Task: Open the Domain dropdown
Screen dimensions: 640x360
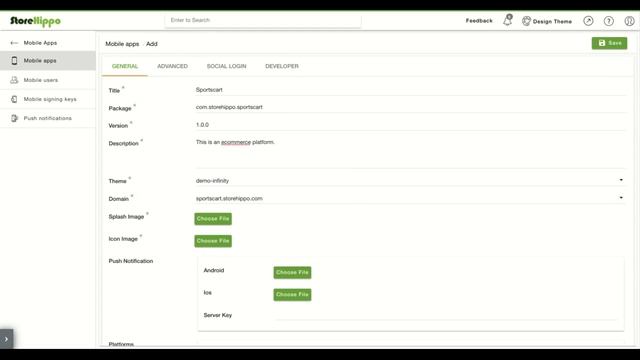Action: tap(410, 198)
